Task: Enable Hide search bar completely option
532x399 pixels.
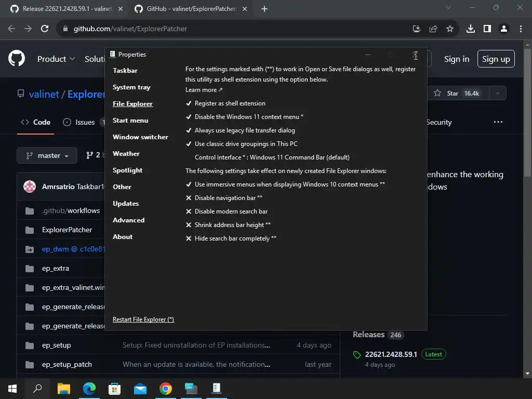Action: [x=231, y=238]
